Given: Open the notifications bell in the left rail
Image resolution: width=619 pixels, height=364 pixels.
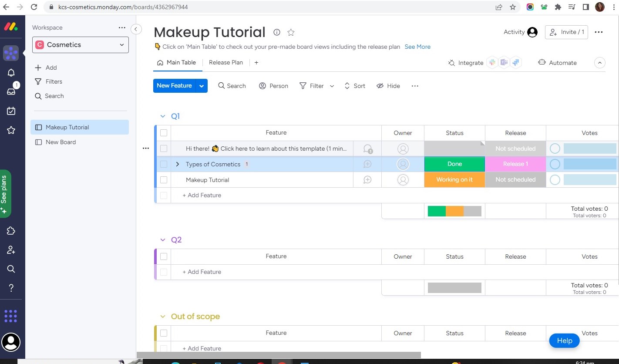Looking at the screenshot, I should pyautogui.click(x=11, y=73).
